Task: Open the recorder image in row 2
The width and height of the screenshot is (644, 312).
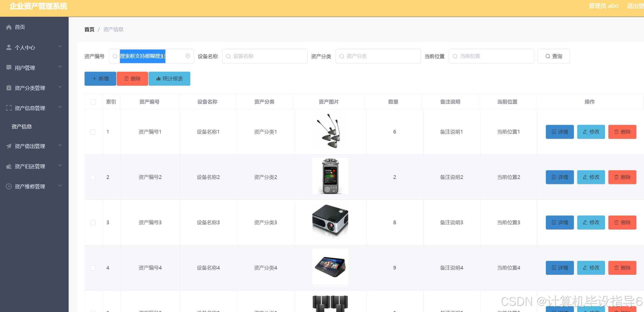Action: pos(330,176)
